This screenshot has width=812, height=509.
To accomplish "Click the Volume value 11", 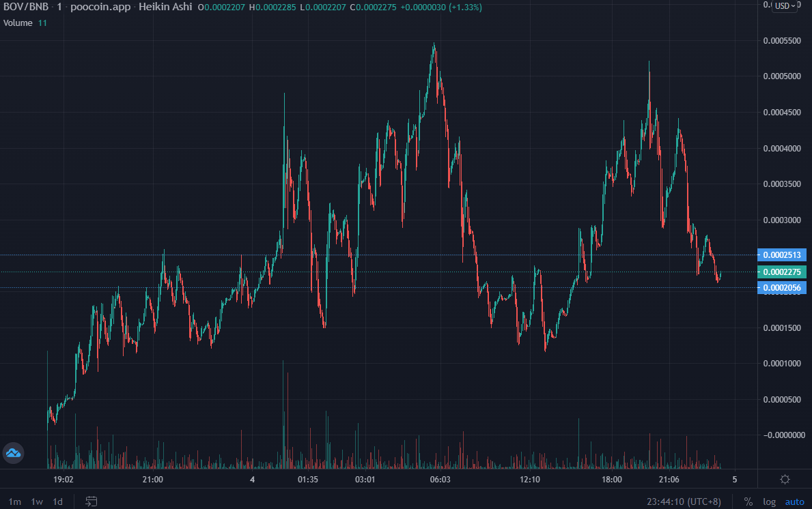I will click(x=42, y=23).
